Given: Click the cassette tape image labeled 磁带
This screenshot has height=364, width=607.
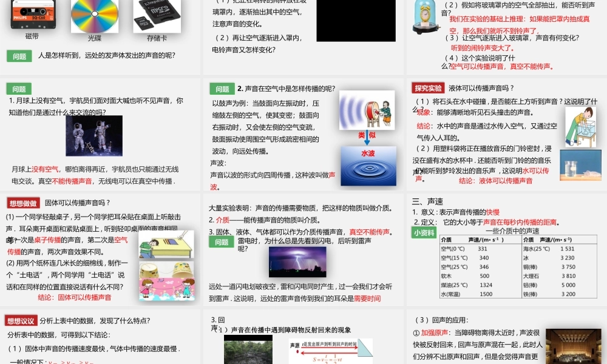Looking at the screenshot, I should pos(33,15).
